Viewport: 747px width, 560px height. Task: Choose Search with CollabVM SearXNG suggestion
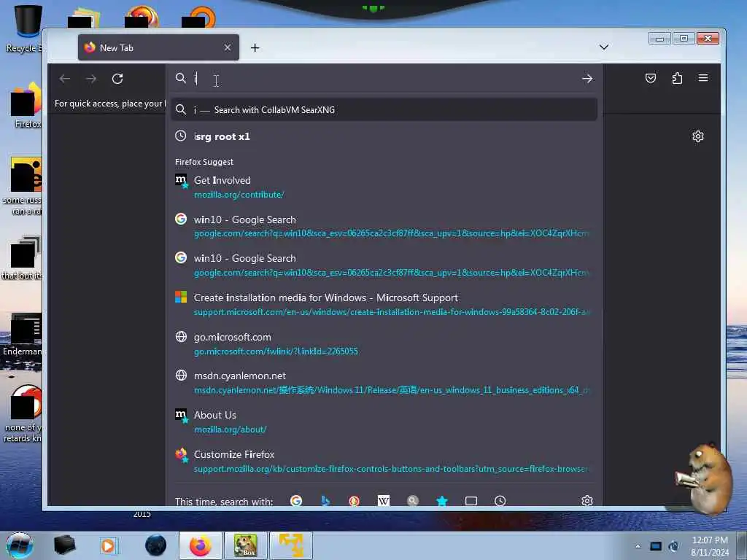(384, 109)
